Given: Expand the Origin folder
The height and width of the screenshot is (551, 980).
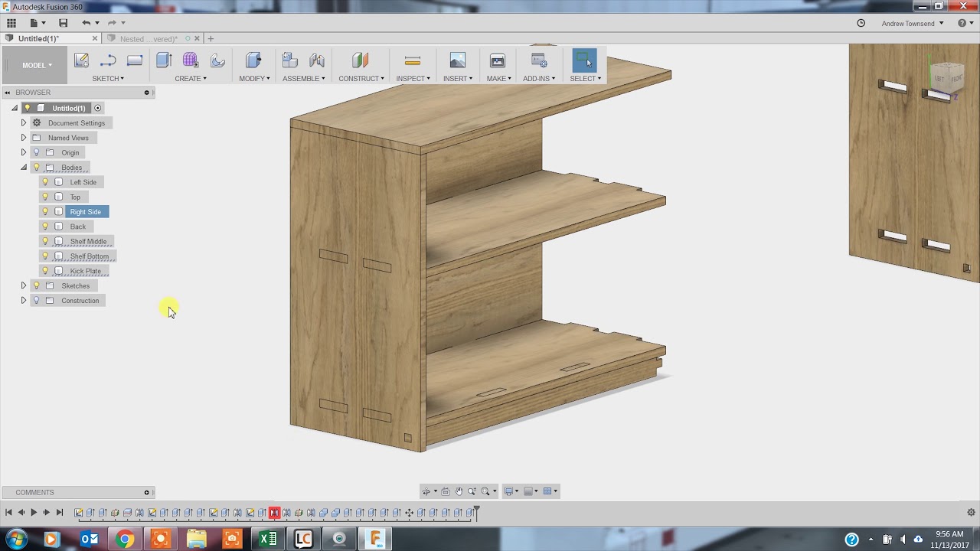Looking at the screenshot, I should (24, 152).
